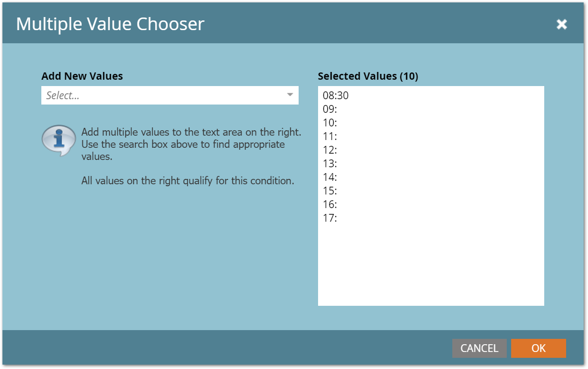This screenshot has width=588, height=369.
Task: Select the 15: entry in text area
Action: click(330, 191)
